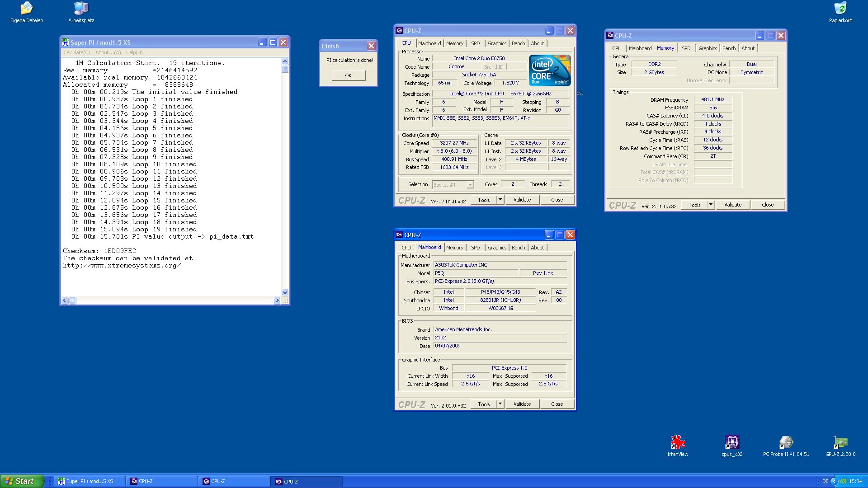
Task: Click the Checksum 1ED09FE2 line
Action: [x=99, y=251]
